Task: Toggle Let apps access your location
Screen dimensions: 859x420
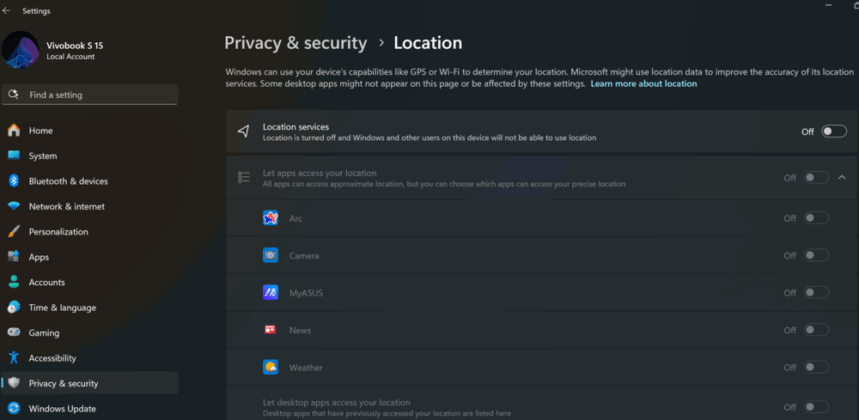Action: (x=816, y=177)
